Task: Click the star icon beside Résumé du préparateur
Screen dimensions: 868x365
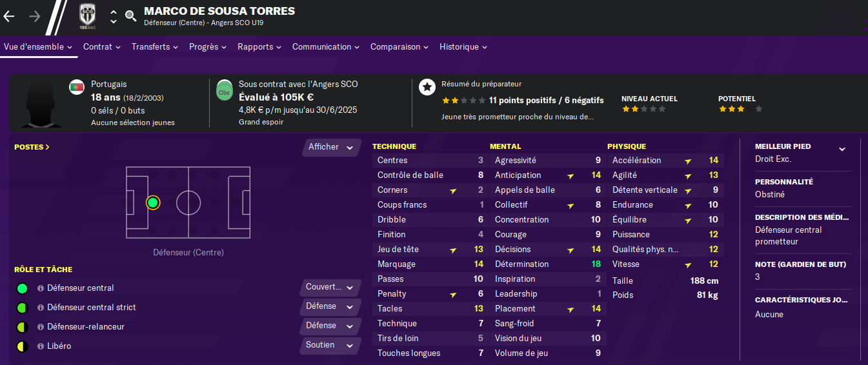Action: pos(427,86)
